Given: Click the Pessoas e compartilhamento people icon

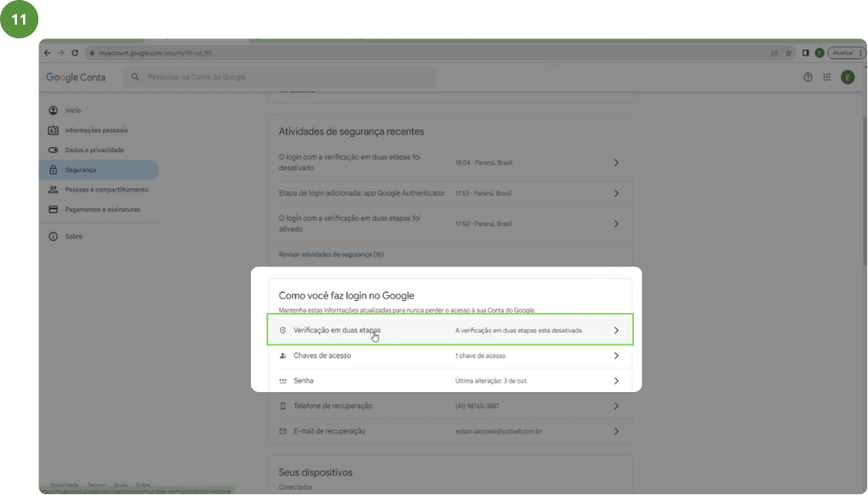Looking at the screenshot, I should [53, 190].
